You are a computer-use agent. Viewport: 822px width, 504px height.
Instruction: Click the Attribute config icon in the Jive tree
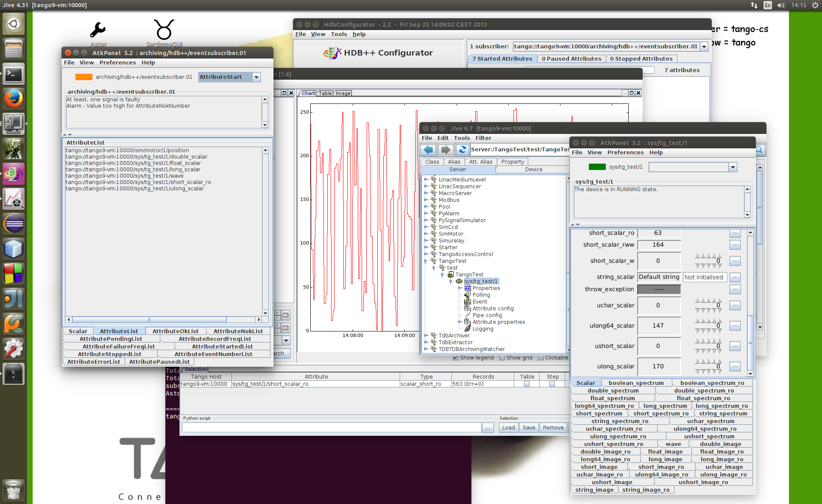pos(468,308)
